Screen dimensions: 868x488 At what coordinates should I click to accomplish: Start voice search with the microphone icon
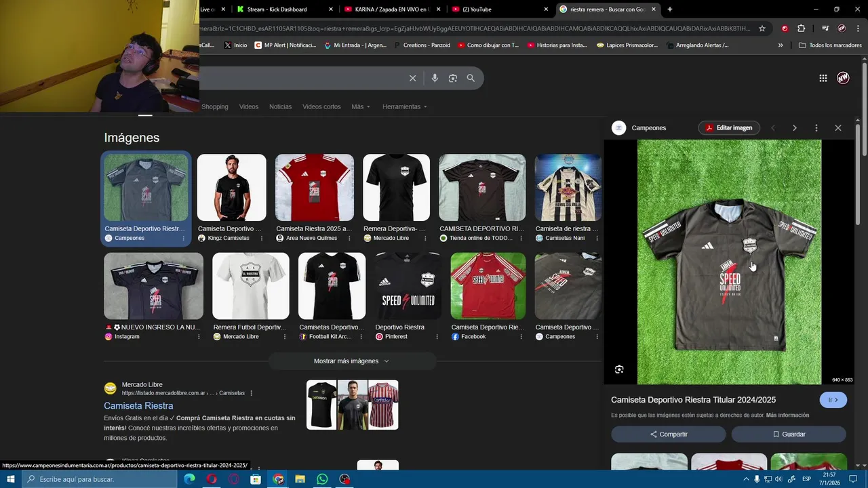click(435, 78)
